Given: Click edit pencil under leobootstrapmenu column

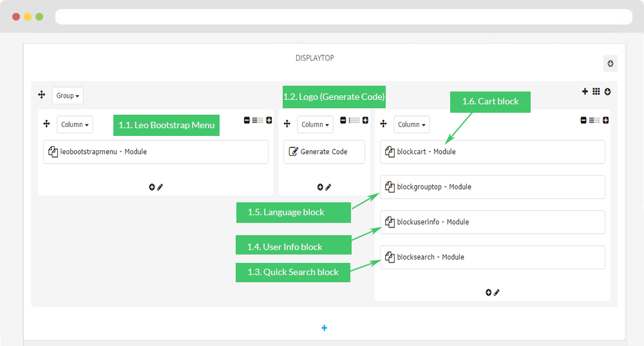Looking at the screenshot, I should (160, 187).
